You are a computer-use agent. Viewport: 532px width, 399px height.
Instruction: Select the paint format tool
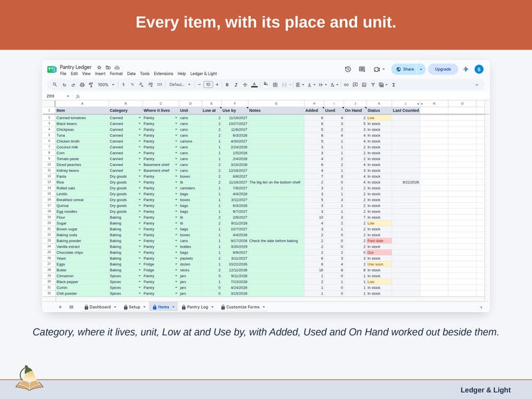click(x=91, y=85)
